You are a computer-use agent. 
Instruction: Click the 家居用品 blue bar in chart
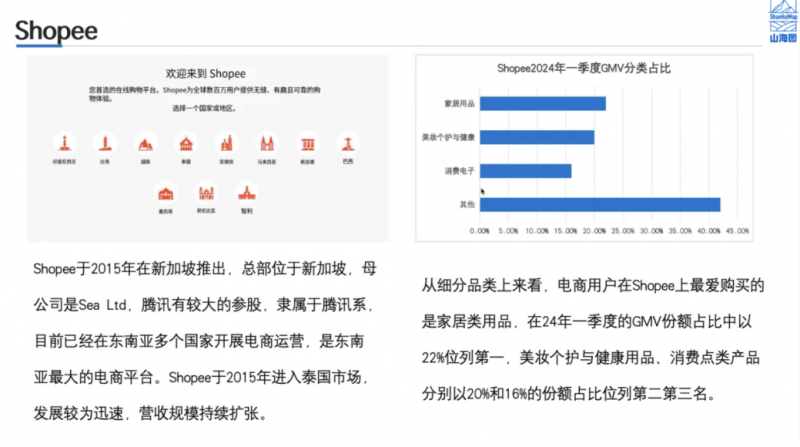(x=543, y=104)
